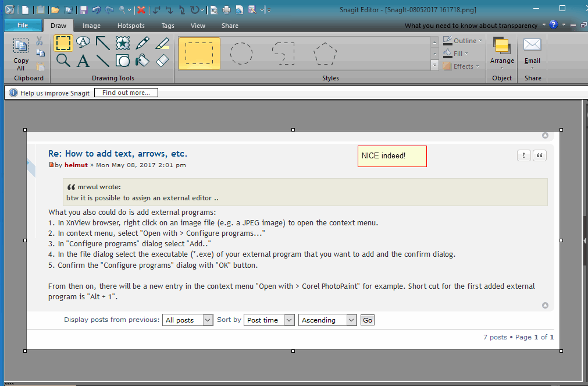Pick the Pen drawing tool
588x386 pixels.
(142, 43)
